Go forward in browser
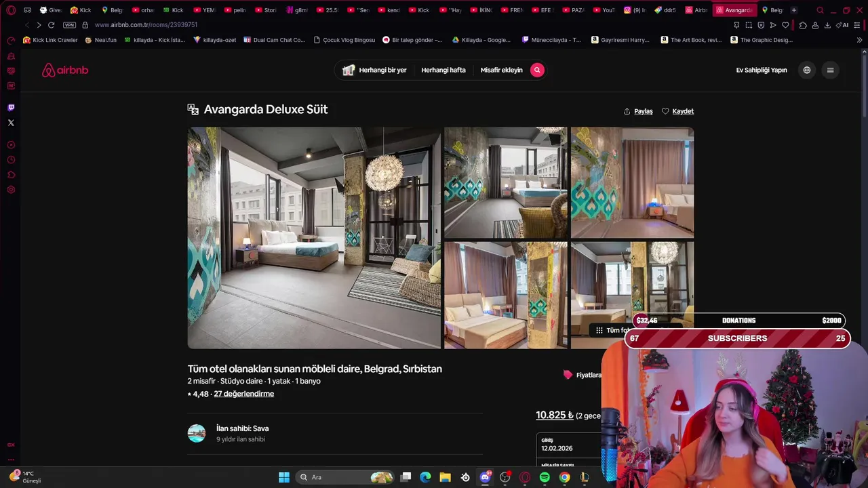The image size is (868, 488). coord(39,25)
